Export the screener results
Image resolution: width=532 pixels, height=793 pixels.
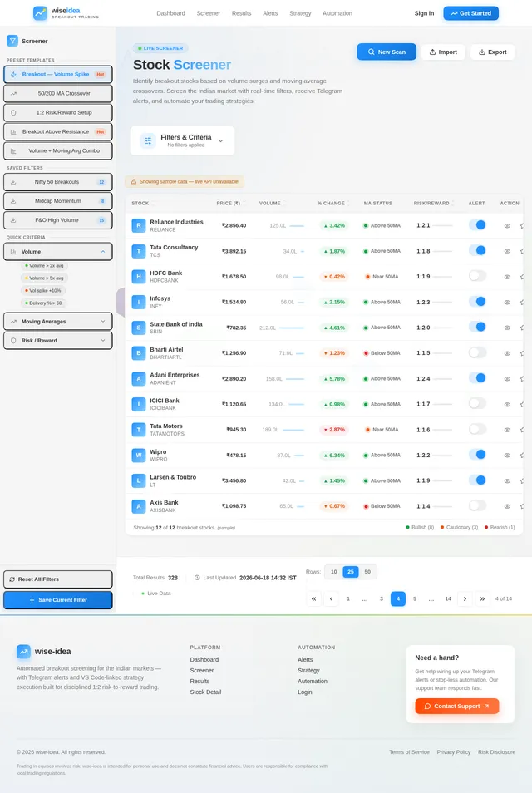click(x=493, y=52)
